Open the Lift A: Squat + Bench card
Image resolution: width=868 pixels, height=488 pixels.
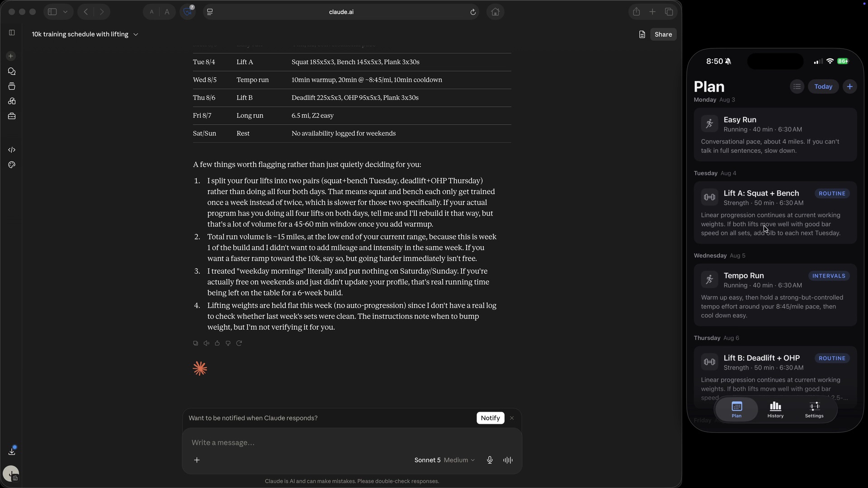point(775,213)
